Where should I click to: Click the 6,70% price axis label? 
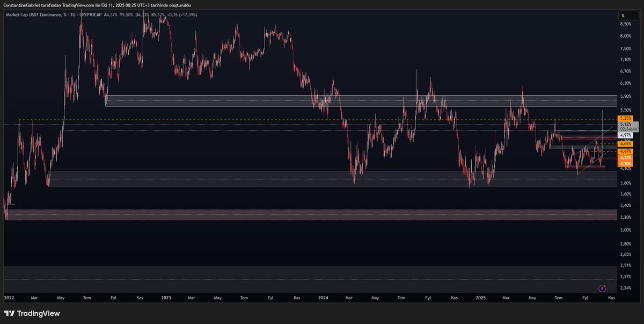pyautogui.click(x=626, y=71)
